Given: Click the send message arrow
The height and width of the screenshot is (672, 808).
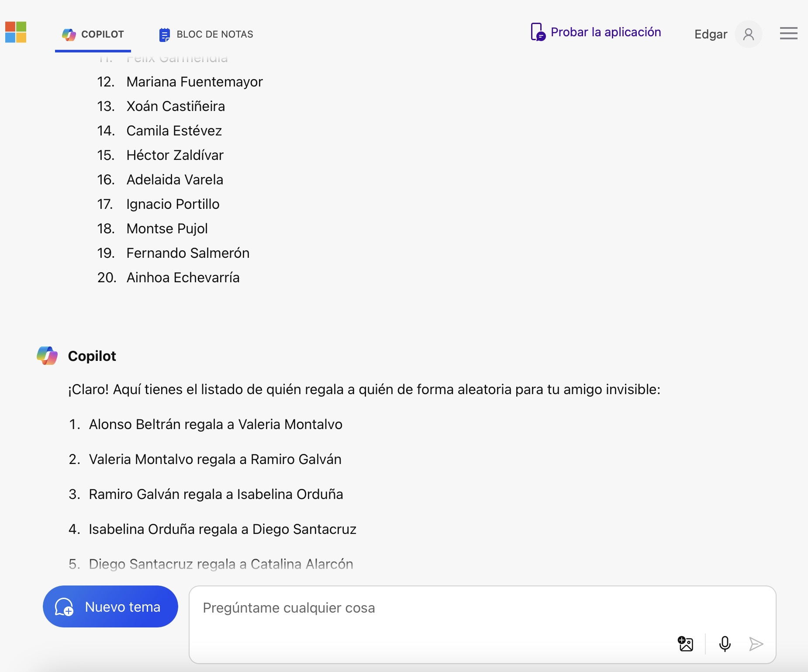Looking at the screenshot, I should (x=756, y=644).
